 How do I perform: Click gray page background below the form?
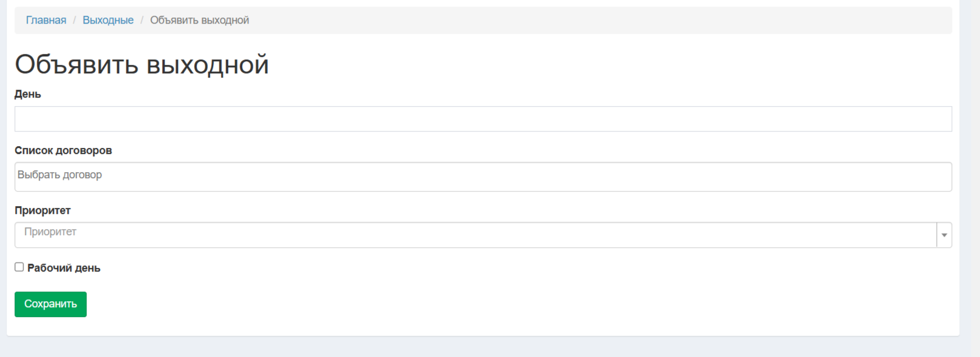click(x=484, y=347)
